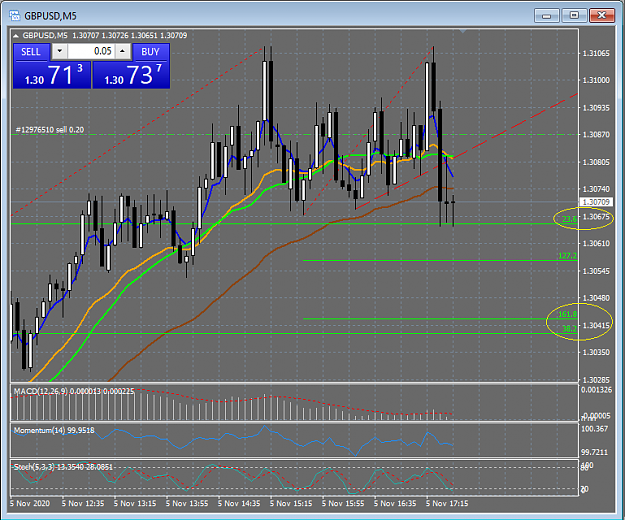Click the 161.8 Fibonacci level label

click(x=568, y=314)
